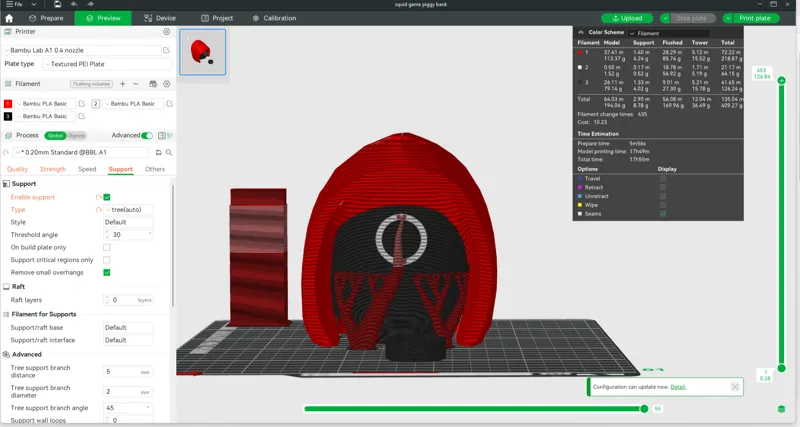Reset support Type to default
This screenshot has width=800, height=427.
click(98, 210)
